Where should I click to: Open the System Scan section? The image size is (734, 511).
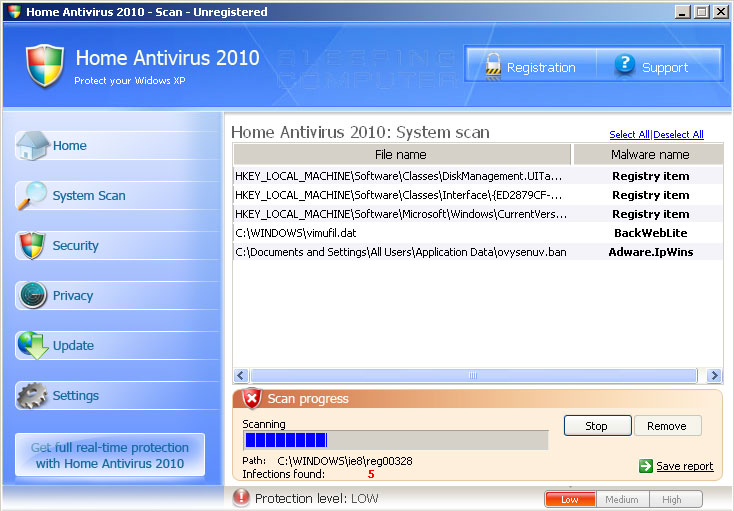89,196
